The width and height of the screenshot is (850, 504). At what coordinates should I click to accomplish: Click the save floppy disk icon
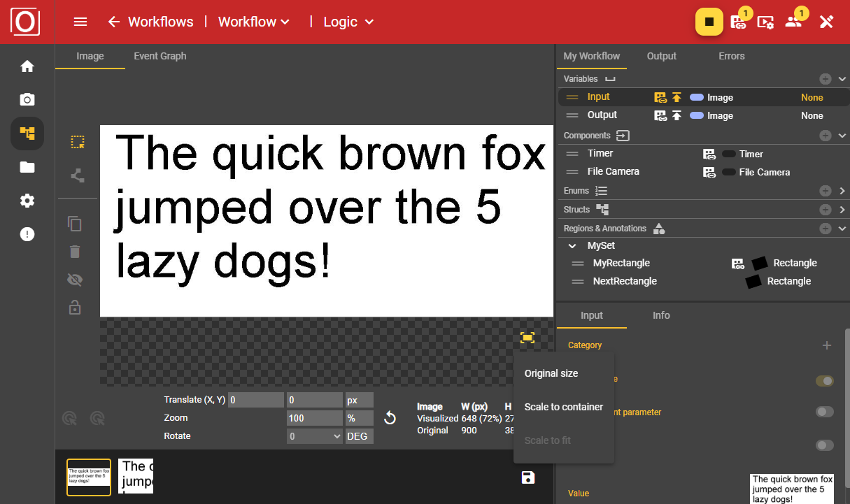(x=528, y=477)
